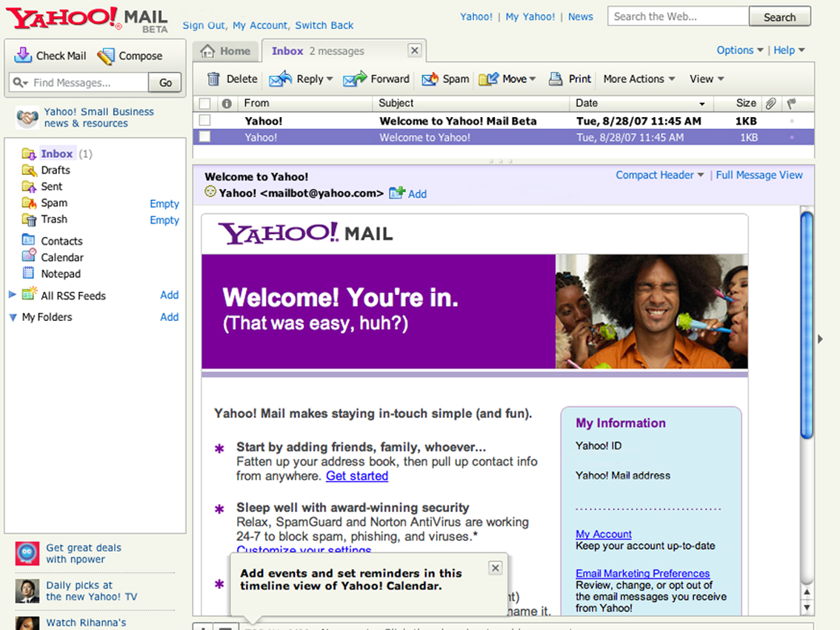Open Email Marketing Preferences link
The image size is (840, 630).
642,573
